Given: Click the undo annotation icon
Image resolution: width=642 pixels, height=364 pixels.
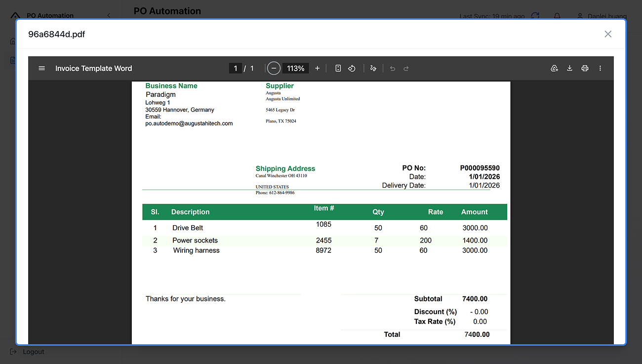Looking at the screenshot, I should click(x=392, y=68).
